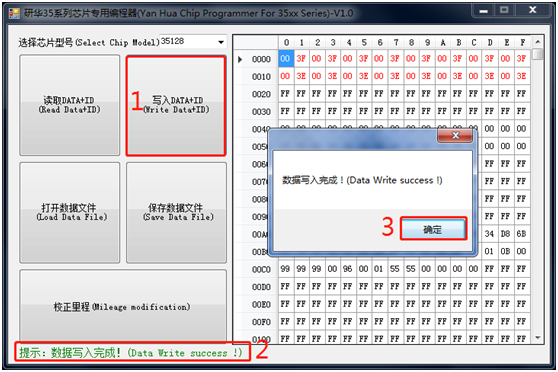Click the Read Data+ID button

pos(70,105)
